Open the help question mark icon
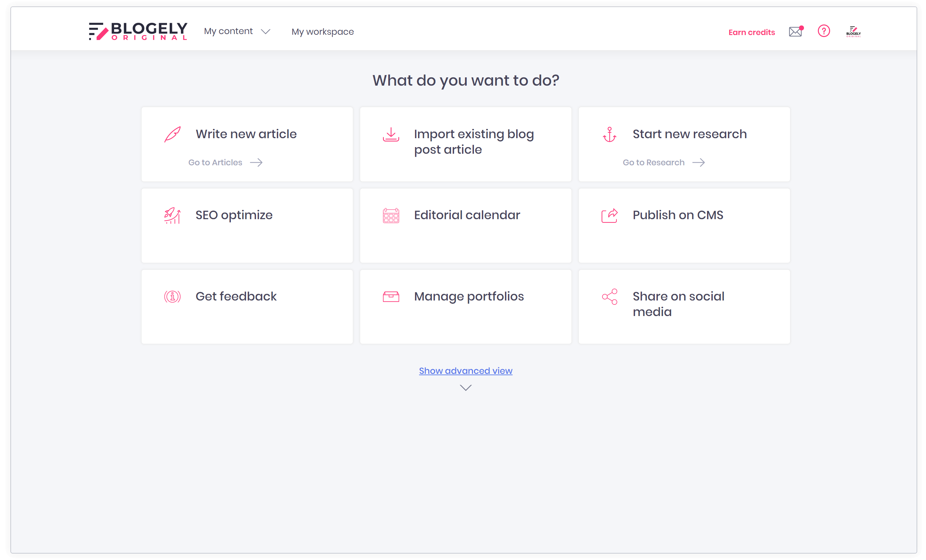Image resolution: width=926 pixels, height=560 pixels. (x=823, y=31)
